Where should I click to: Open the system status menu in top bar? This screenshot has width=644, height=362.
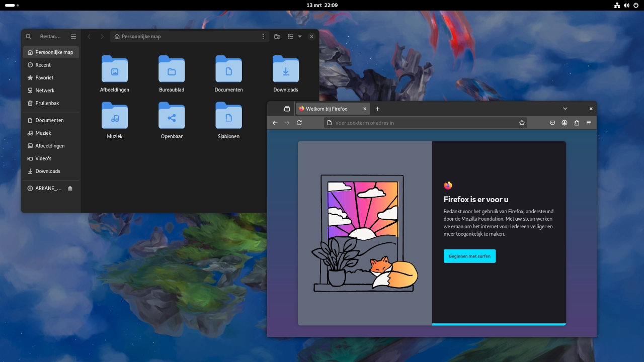click(x=626, y=5)
